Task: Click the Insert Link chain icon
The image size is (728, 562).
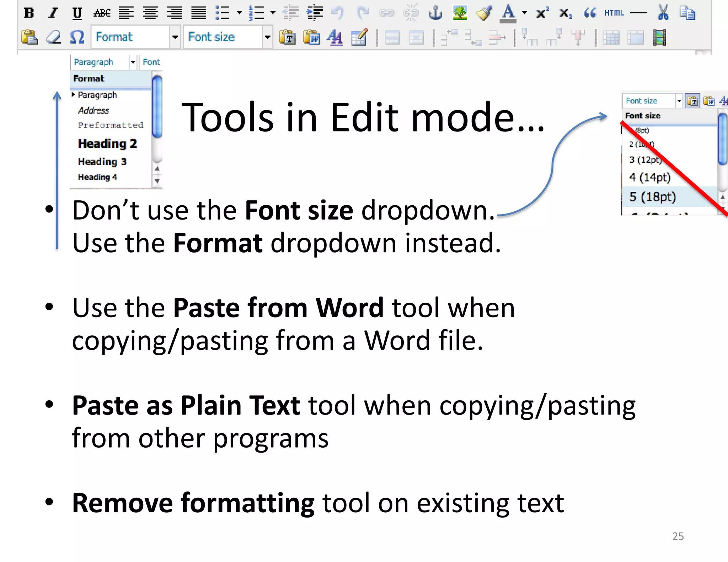Action: click(386, 13)
